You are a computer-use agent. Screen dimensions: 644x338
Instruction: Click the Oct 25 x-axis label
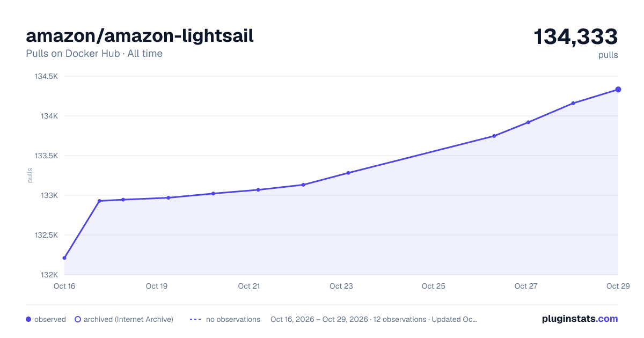tap(434, 286)
